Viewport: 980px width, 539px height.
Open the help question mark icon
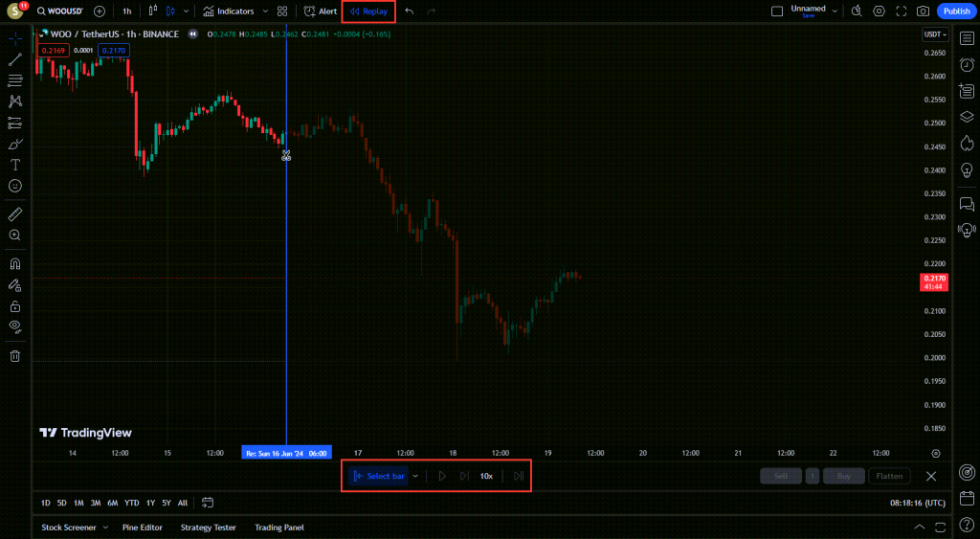967,524
